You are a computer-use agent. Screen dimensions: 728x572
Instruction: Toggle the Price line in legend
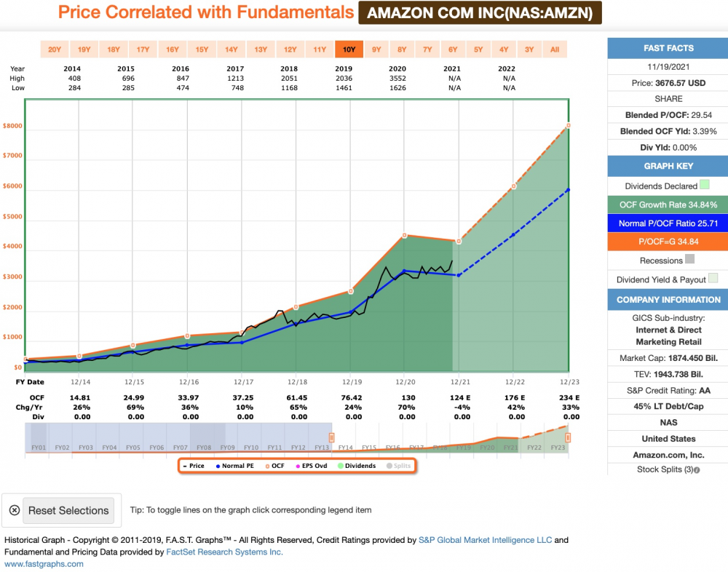(194, 466)
